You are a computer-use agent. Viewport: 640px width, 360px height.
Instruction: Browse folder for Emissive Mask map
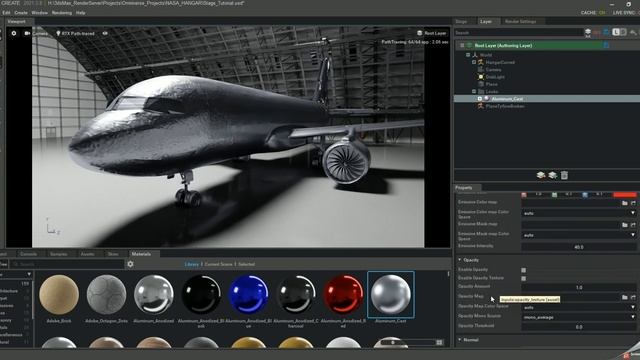click(625, 225)
